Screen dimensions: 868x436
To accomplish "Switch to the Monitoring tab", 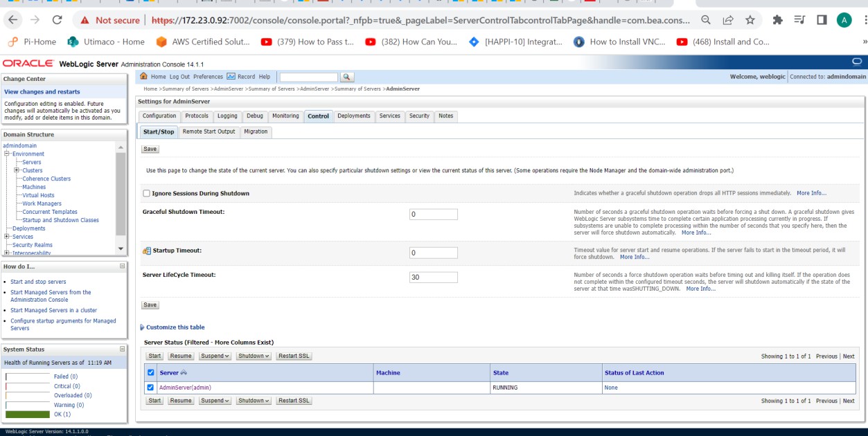I will (285, 116).
